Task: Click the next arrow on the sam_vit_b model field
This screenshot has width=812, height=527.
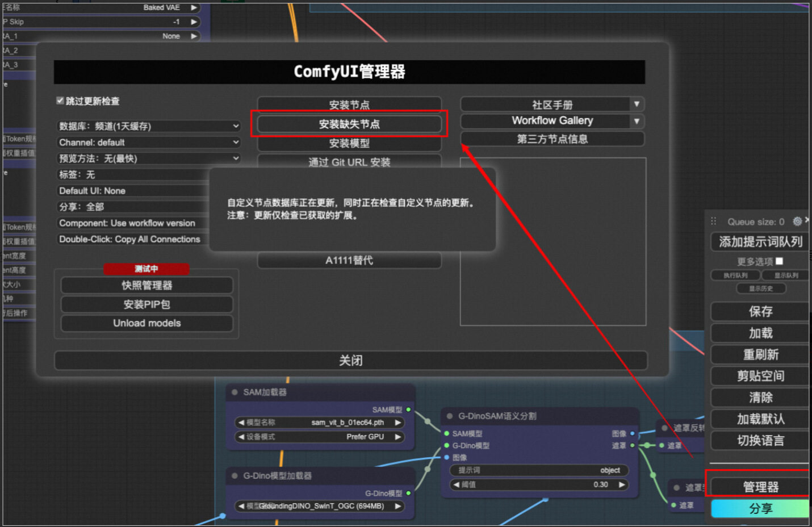Action: coord(398,423)
